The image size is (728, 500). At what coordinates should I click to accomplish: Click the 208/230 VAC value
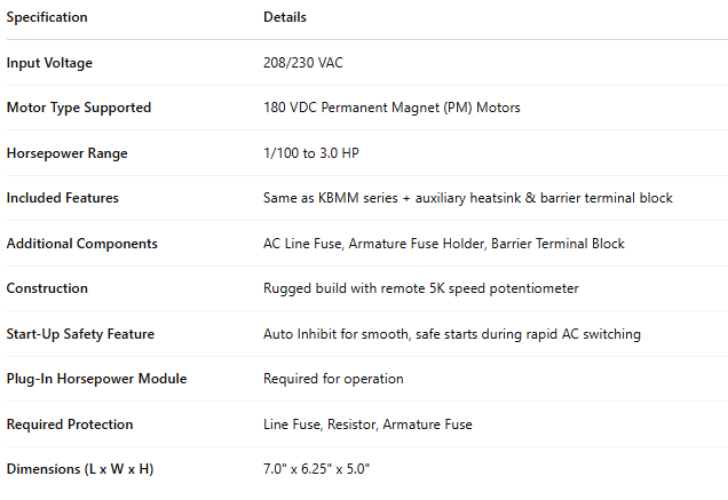(303, 63)
